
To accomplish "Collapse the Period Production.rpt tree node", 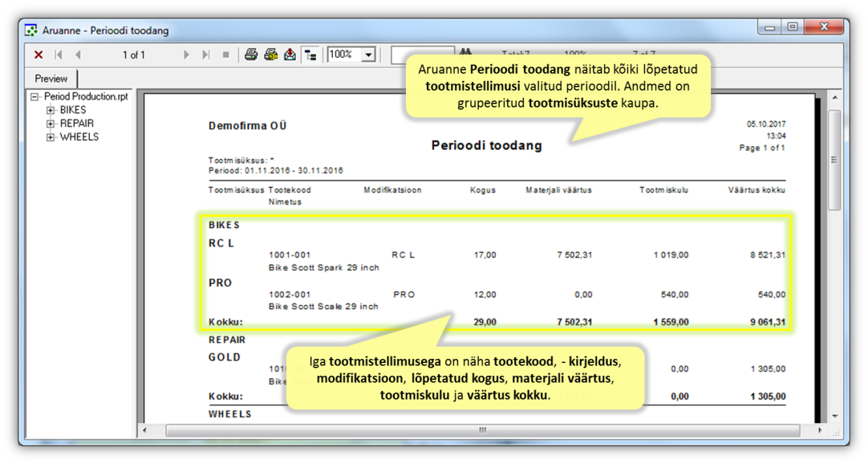I will point(34,97).
